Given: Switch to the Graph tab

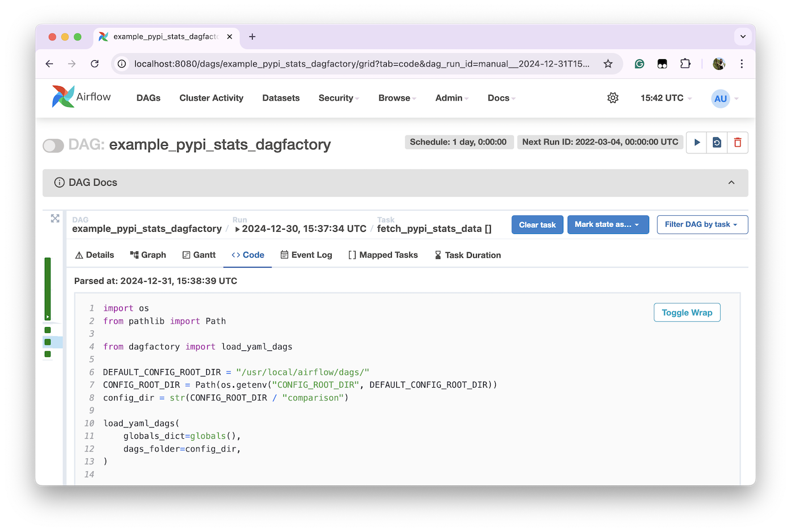Looking at the screenshot, I should coord(148,255).
